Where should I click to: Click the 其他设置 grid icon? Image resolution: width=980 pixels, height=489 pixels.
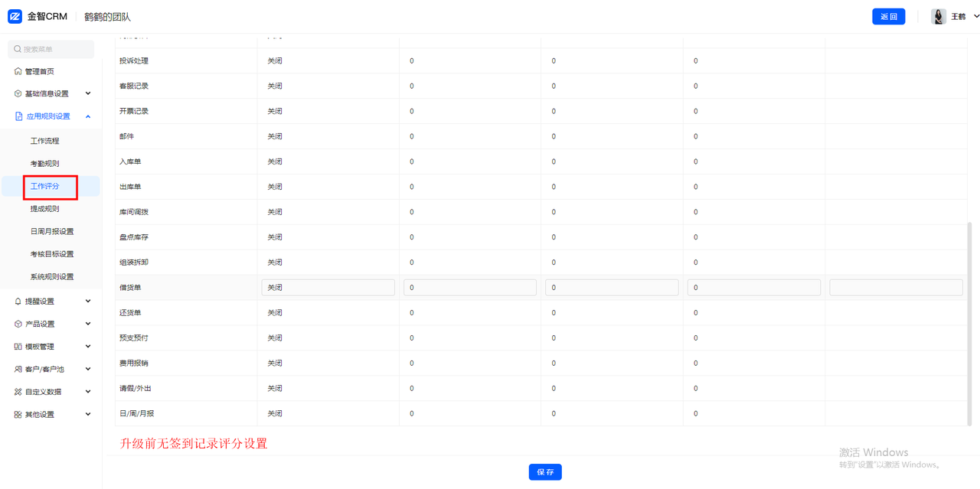pyautogui.click(x=18, y=415)
